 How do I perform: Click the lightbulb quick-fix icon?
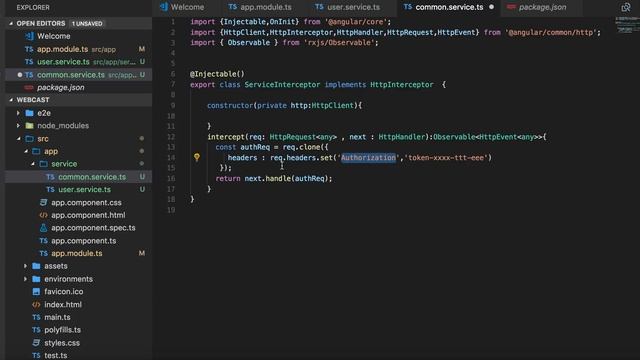[x=197, y=157]
